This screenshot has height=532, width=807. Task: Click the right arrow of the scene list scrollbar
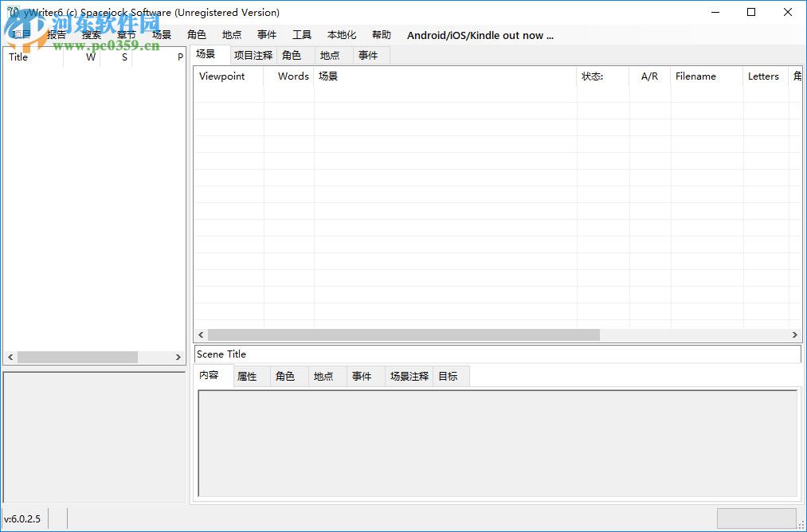coord(794,334)
